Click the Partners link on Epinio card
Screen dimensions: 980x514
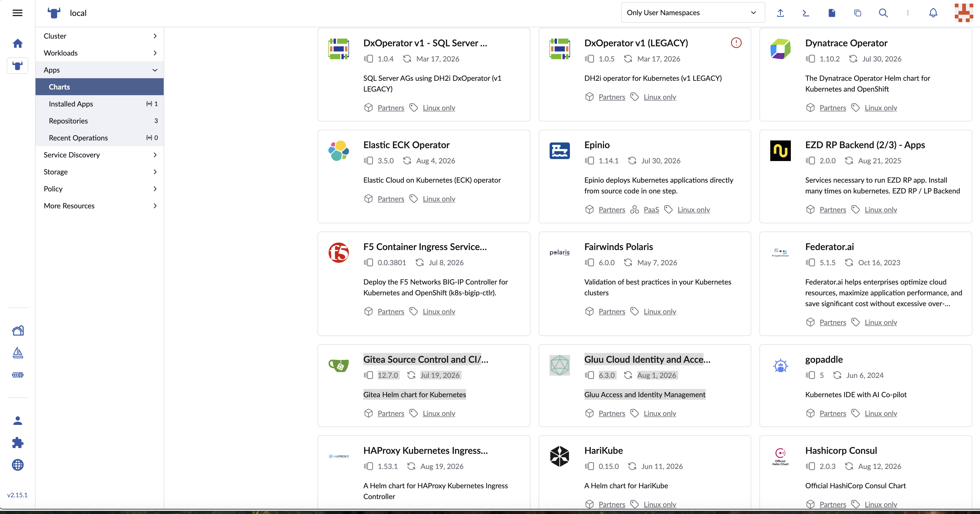tap(612, 209)
